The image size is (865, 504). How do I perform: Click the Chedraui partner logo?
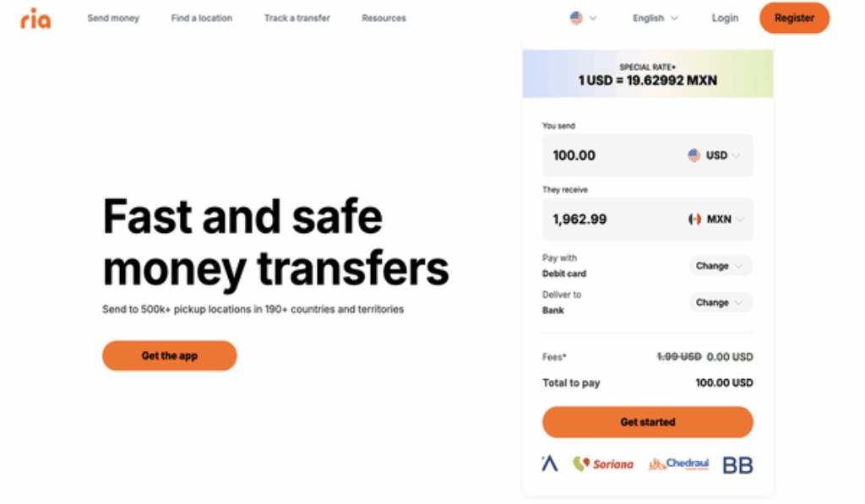coord(678,464)
